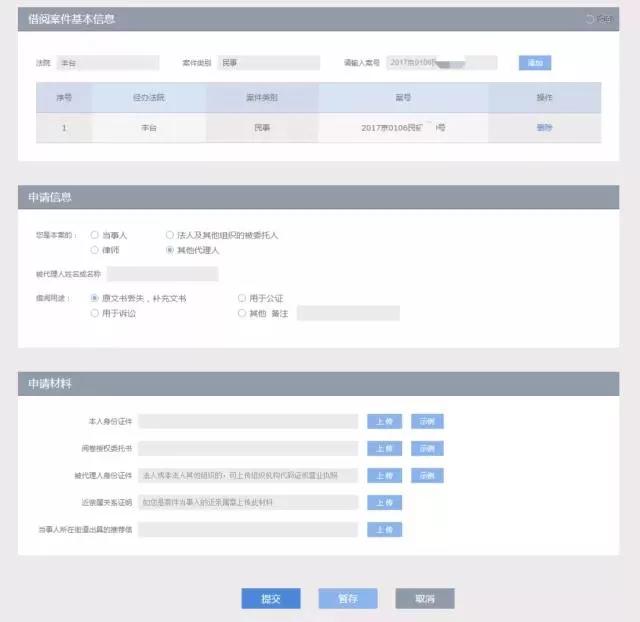640x622 pixels.
Task: Click the 法院 field showing 丰台
Action: coord(108,63)
